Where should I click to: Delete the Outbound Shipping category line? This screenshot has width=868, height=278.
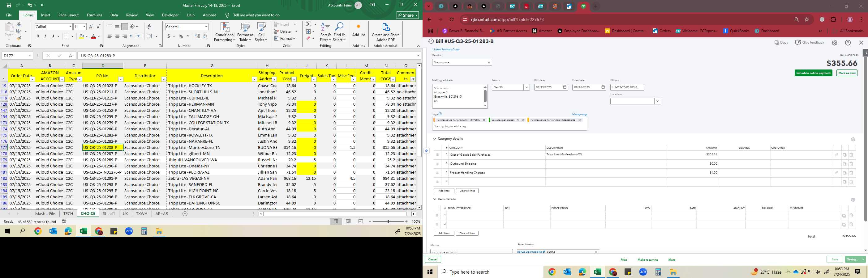(851, 164)
